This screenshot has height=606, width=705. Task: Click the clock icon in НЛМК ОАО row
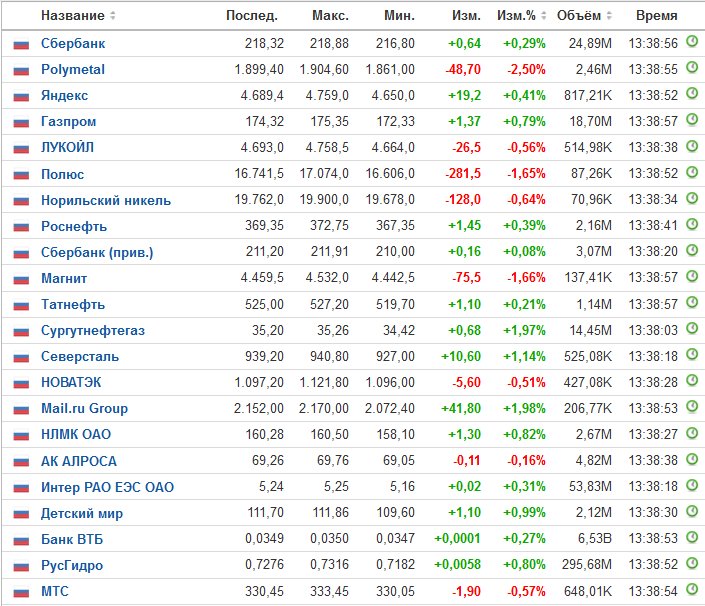[692, 433]
